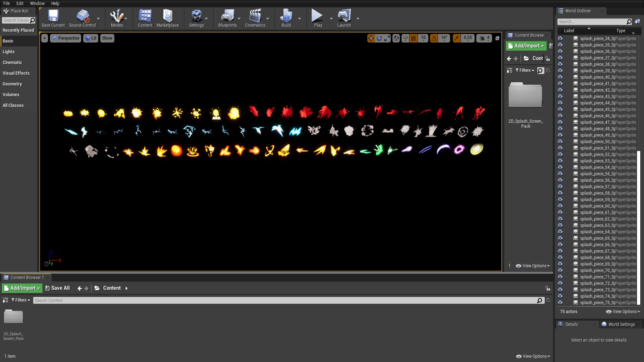Select the rotate transform tool in the viewport
644x362 pixels.
pos(379,38)
